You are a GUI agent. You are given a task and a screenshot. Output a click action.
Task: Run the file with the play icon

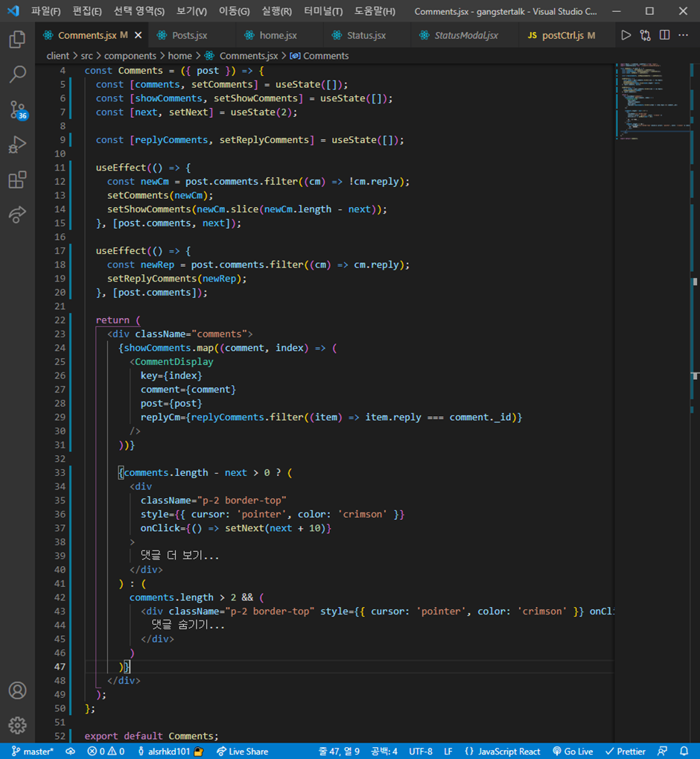pyautogui.click(x=626, y=34)
